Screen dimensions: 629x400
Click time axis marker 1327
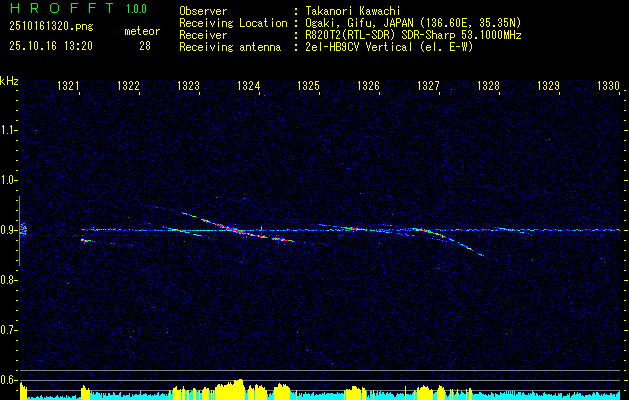pos(428,85)
